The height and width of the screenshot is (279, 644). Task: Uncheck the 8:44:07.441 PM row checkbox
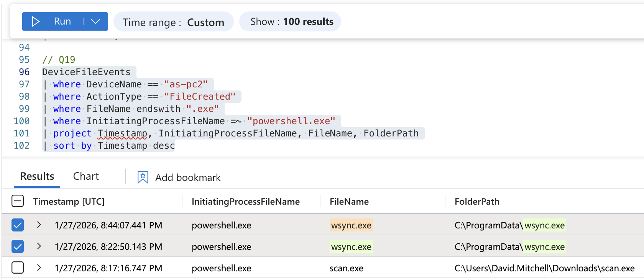pyautogui.click(x=18, y=225)
